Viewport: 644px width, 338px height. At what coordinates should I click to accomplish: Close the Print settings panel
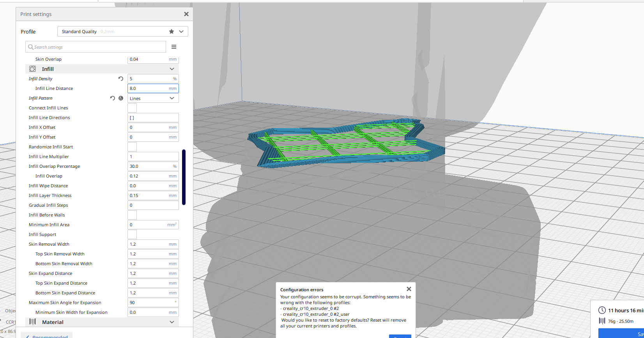[x=186, y=14]
